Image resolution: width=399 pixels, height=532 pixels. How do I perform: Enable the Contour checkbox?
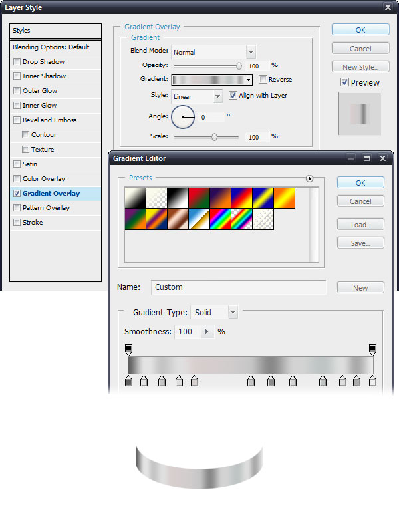click(x=25, y=135)
